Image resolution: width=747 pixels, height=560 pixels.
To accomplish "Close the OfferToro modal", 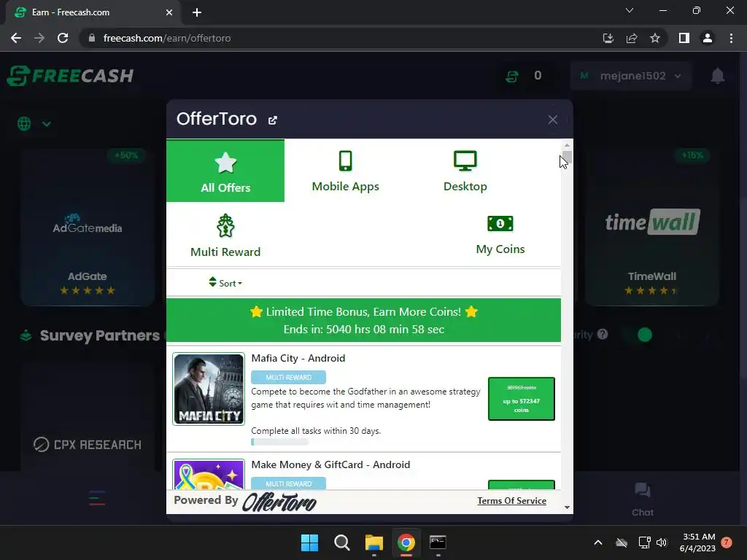I will (553, 120).
